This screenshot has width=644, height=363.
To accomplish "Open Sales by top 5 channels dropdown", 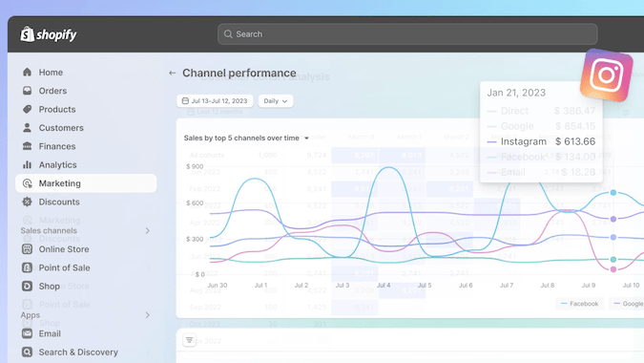I will click(246, 139).
